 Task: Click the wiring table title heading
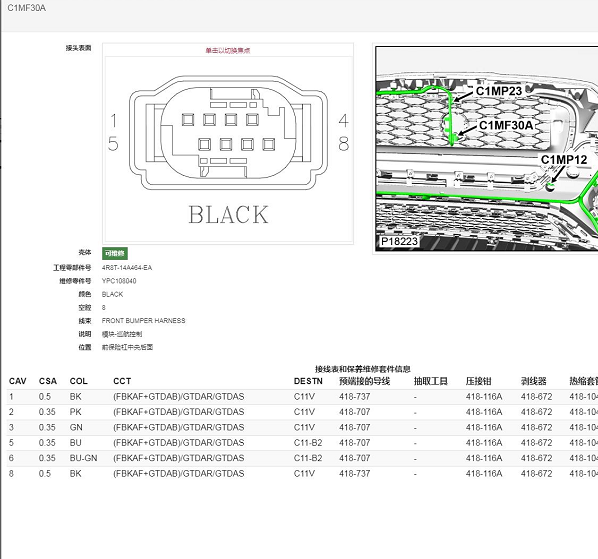tap(363, 369)
